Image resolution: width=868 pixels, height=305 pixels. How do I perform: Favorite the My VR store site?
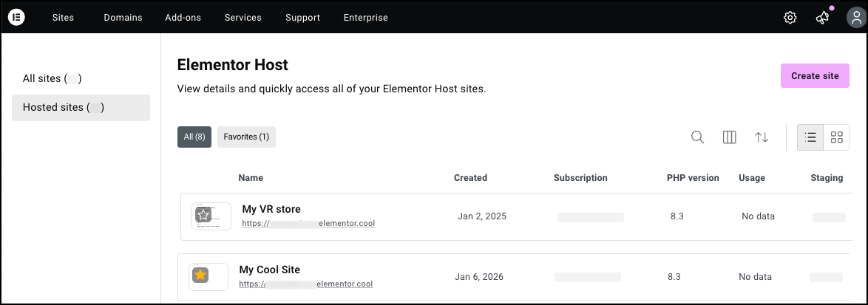(203, 215)
